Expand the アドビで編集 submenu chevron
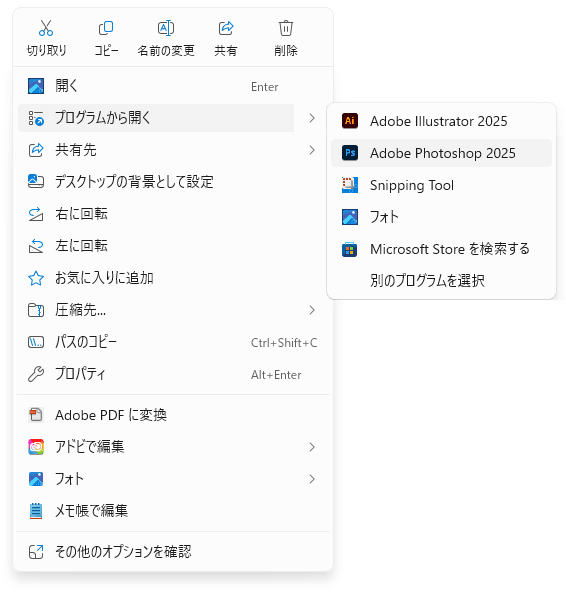566x592 pixels. click(312, 447)
